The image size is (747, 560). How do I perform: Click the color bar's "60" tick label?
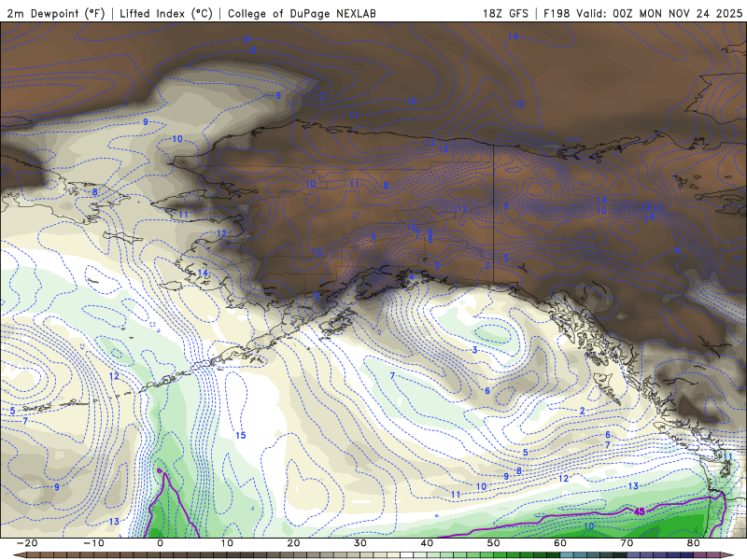[x=560, y=543]
